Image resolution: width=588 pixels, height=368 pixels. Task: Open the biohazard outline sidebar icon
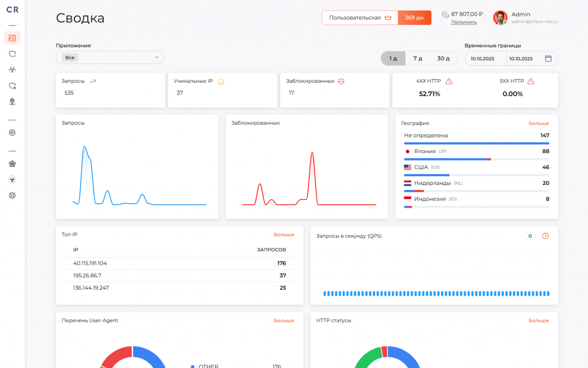pyautogui.click(x=12, y=69)
